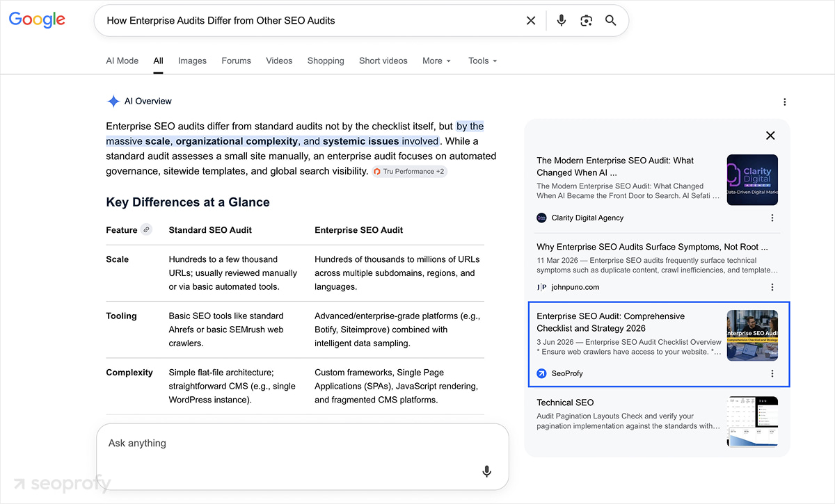Expand the More search filters dropdown
This screenshot has height=504, width=835.
[436, 60]
